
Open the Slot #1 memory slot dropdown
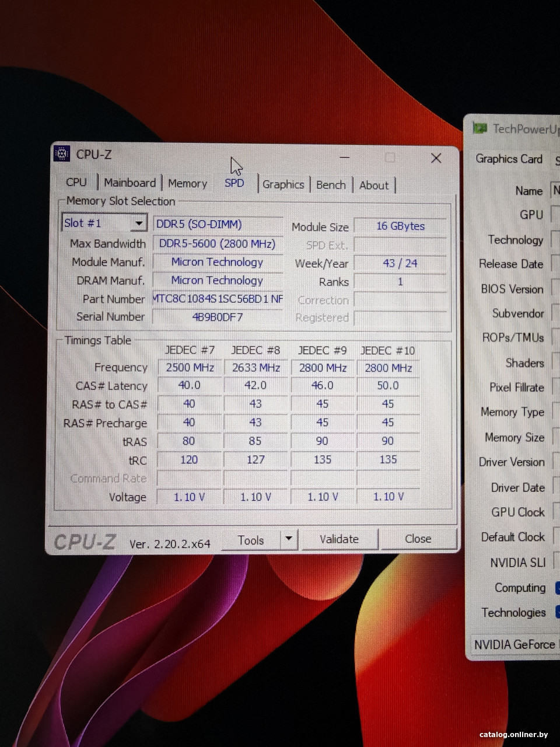coord(104,223)
